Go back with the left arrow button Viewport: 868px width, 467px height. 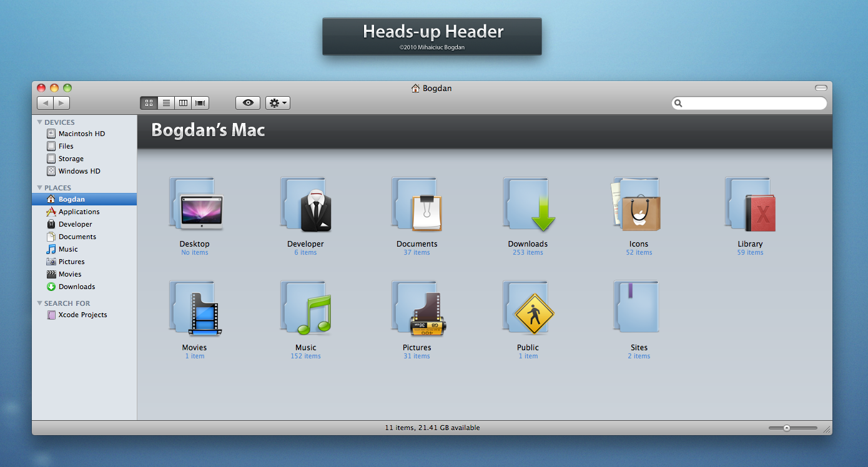coord(46,103)
